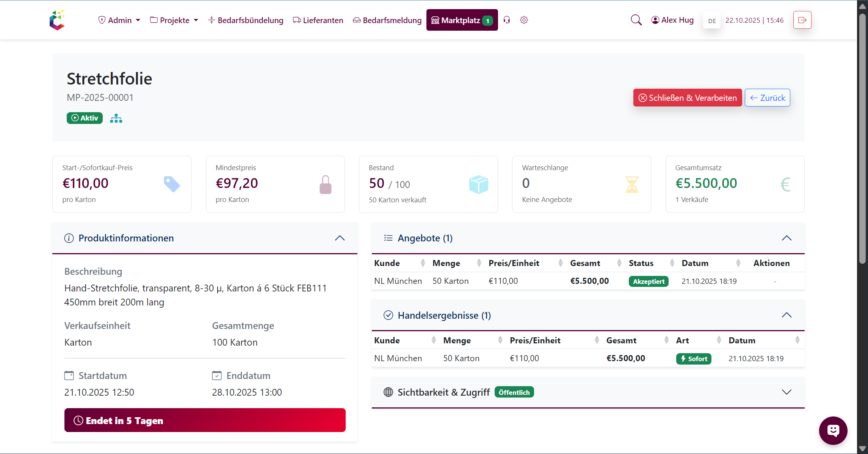Click the Zurück button
The image size is (868, 454).
pos(767,97)
